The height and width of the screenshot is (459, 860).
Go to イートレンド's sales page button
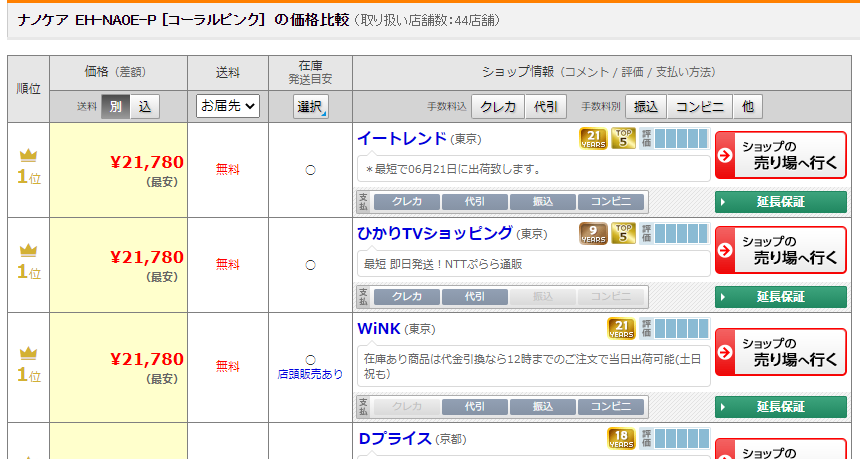pyautogui.click(x=781, y=155)
